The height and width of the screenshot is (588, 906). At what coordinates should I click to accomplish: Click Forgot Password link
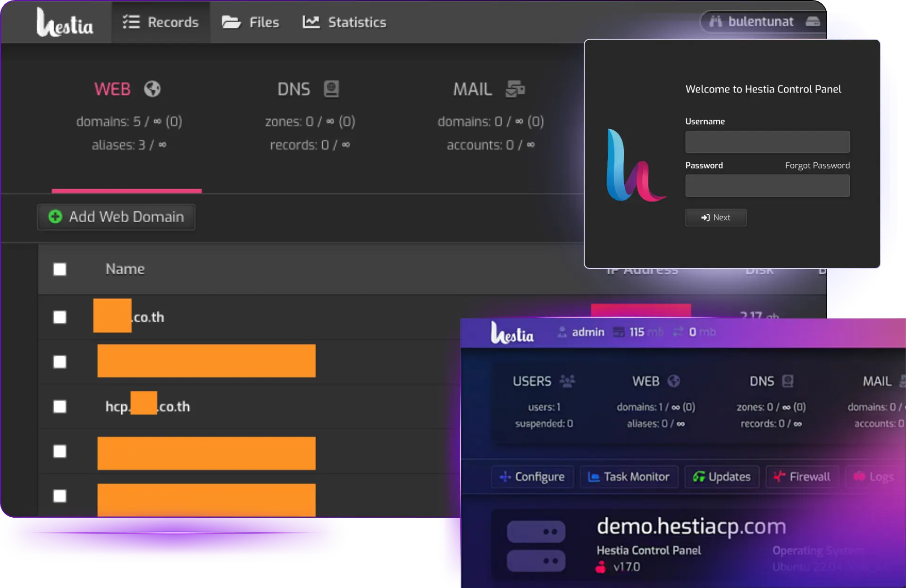point(817,166)
